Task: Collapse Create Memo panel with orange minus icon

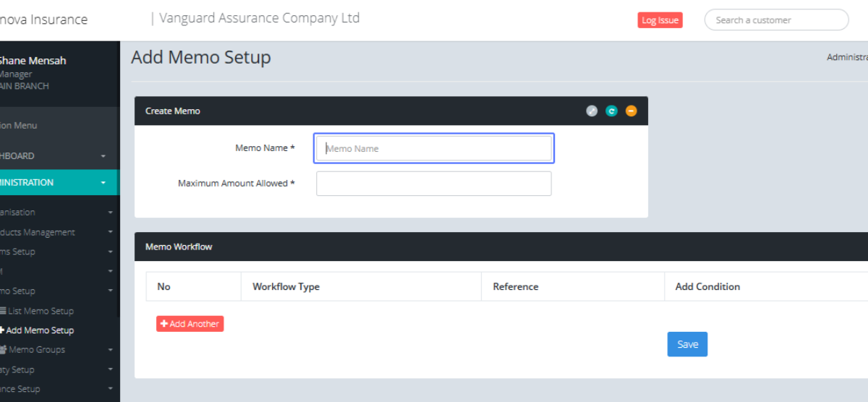Action: click(x=631, y=111)
